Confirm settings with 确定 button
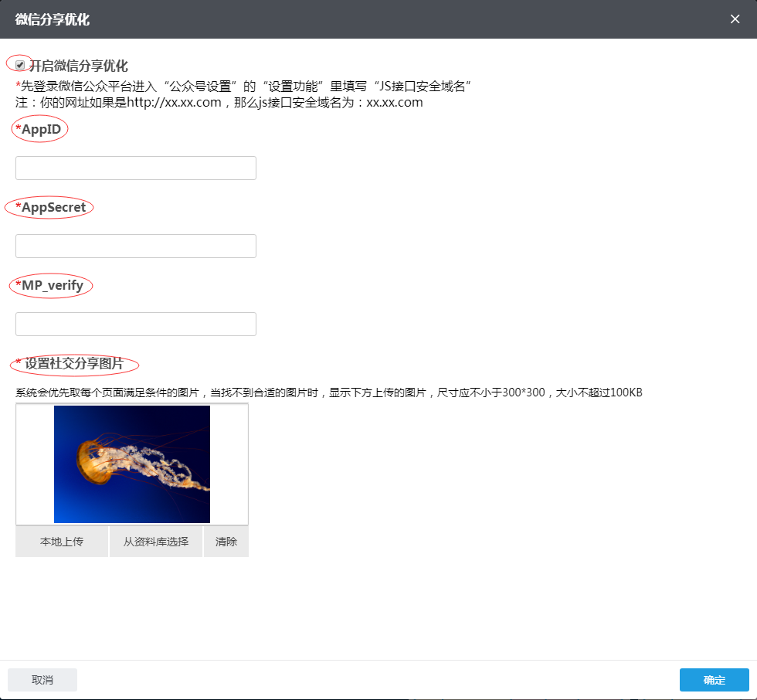757x700 pixels. coord(714,680)
